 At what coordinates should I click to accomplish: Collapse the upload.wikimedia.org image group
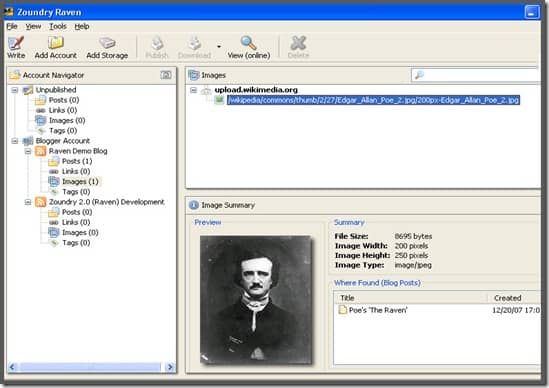pyautogui.click(x=193, y=90)
